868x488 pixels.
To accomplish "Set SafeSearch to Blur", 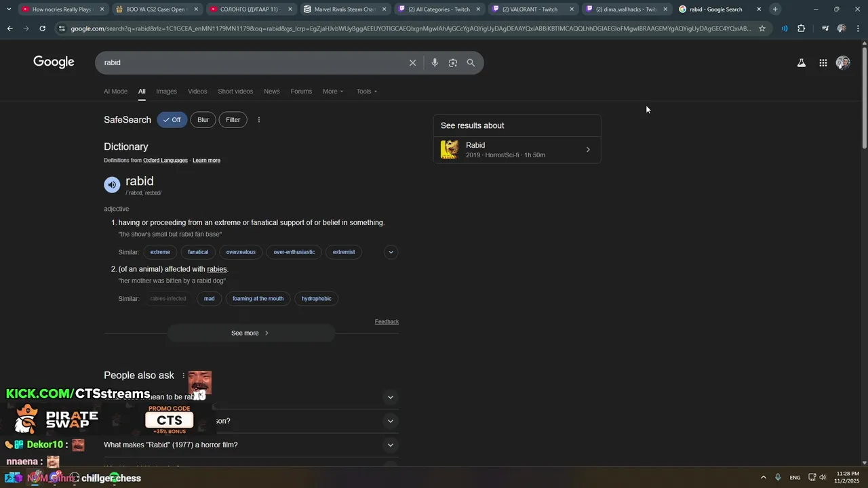I will [203, 120].
